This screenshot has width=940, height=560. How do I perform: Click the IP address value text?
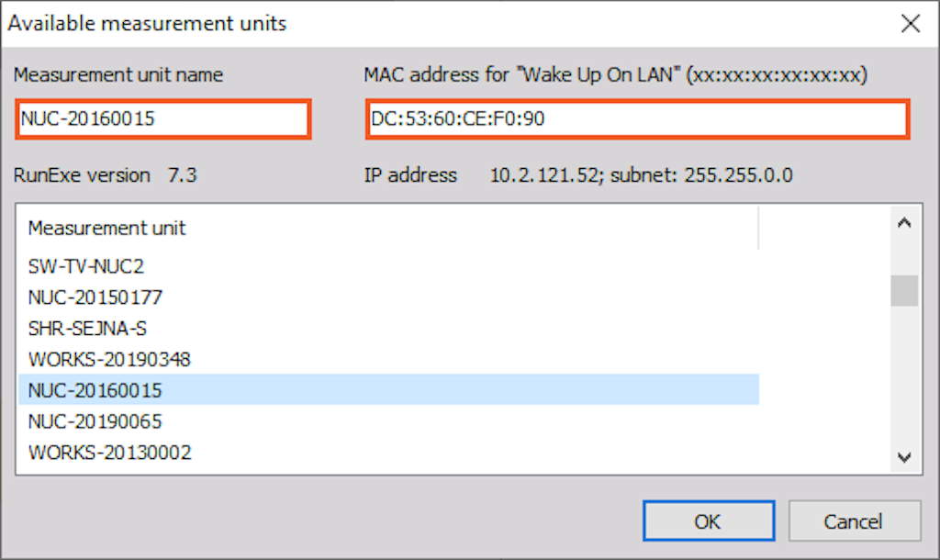tap(641, 175)
